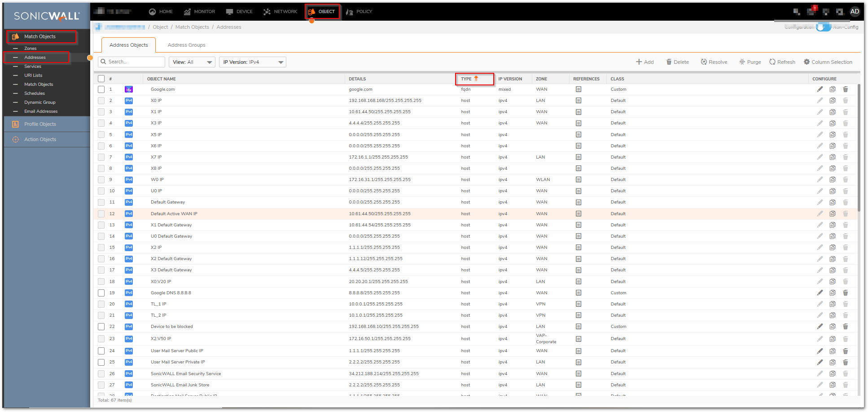Viewport: 868px width, 412px height.
Task: Click clone icon for Device to be blocked
Action: coord(832,327)
